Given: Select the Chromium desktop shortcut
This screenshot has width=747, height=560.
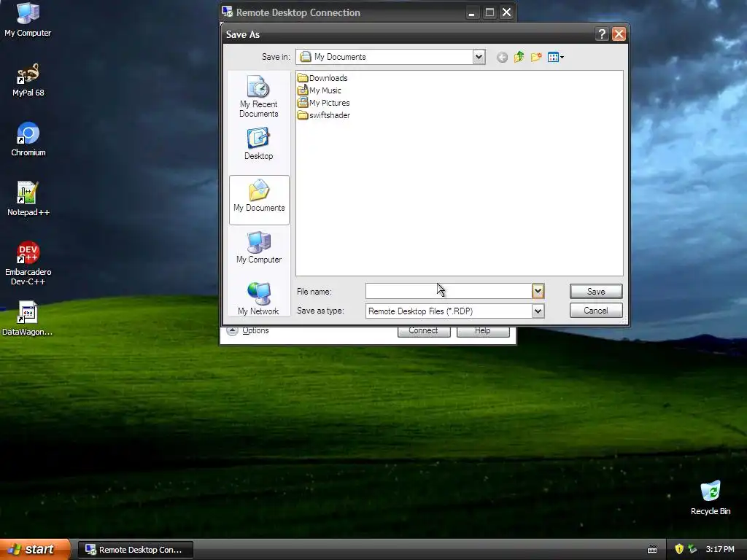Looking at the screenshot, I should click(28, 139).
